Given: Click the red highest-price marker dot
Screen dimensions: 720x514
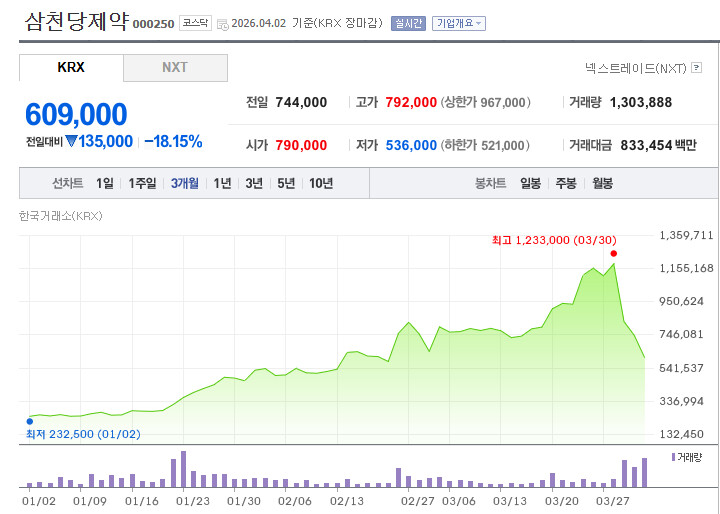Looking at the screenshot, I should pos(614,254).
